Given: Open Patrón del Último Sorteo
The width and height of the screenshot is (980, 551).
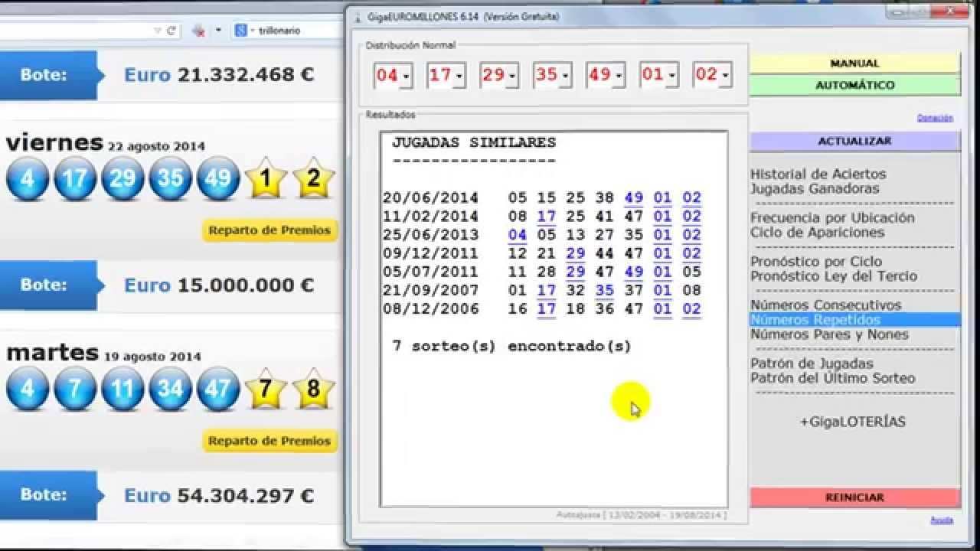Looking at the screenshot, I should point(832,378).
